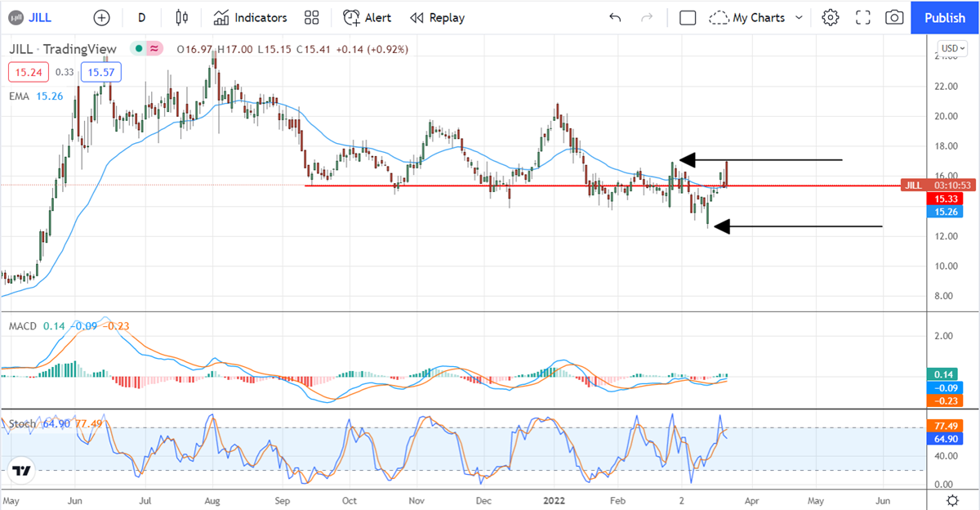Click the JILL · TradingView chart title
Image resolution: width=980 pixels, height=510 pixels.
tap(63, 49)
